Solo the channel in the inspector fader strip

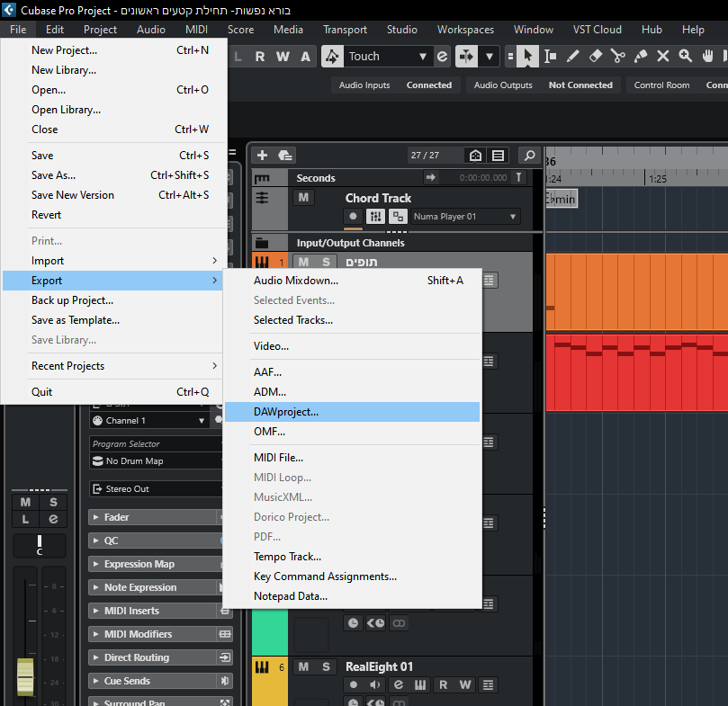(x=53, y=502)
